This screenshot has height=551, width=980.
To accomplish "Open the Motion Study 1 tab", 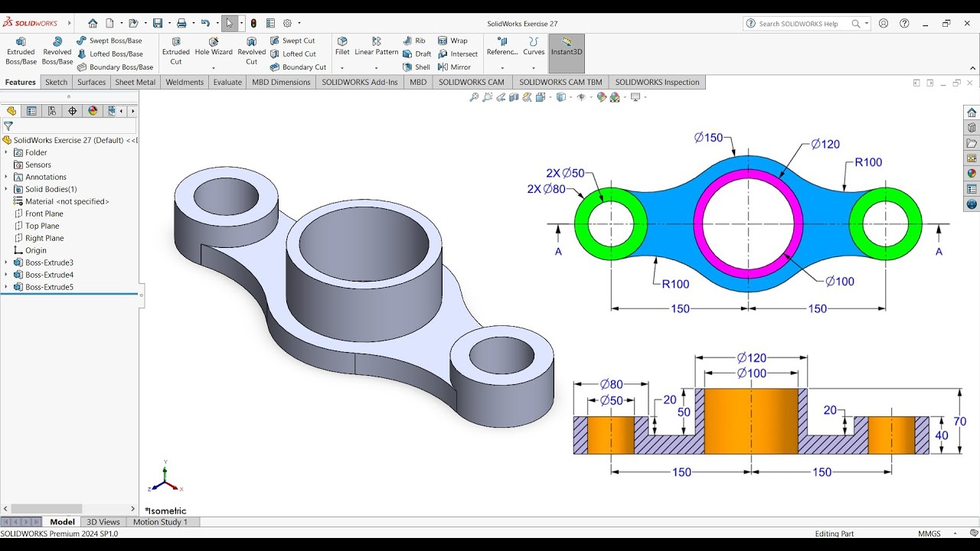I will pyautogui.click(x=160, y=522).
